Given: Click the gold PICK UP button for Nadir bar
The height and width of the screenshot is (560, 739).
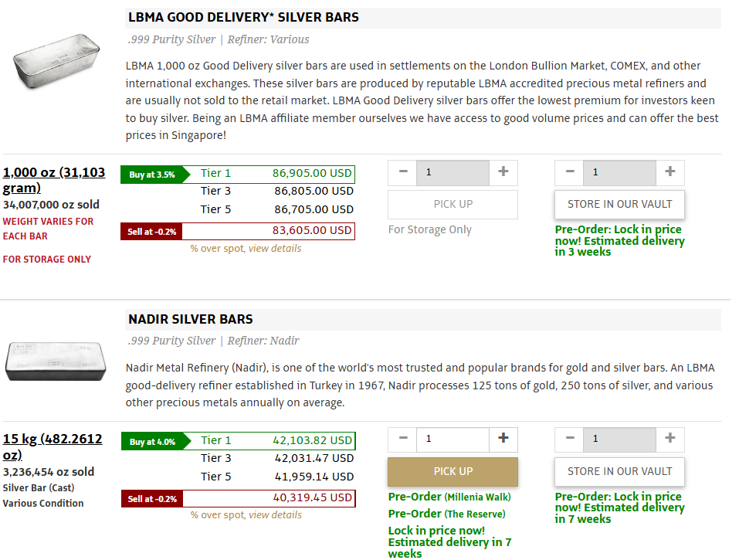Looking at the screenshot, I should tap(453, 471).
